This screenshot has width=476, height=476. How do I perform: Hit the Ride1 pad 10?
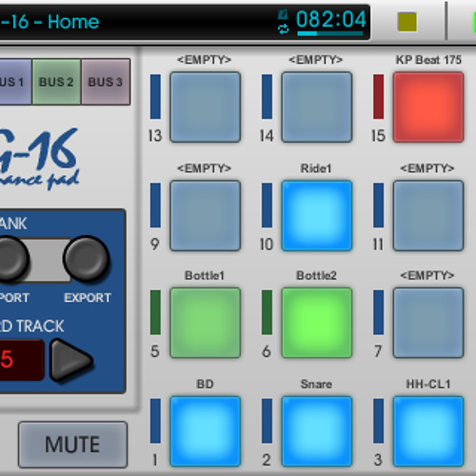[317, 215]
